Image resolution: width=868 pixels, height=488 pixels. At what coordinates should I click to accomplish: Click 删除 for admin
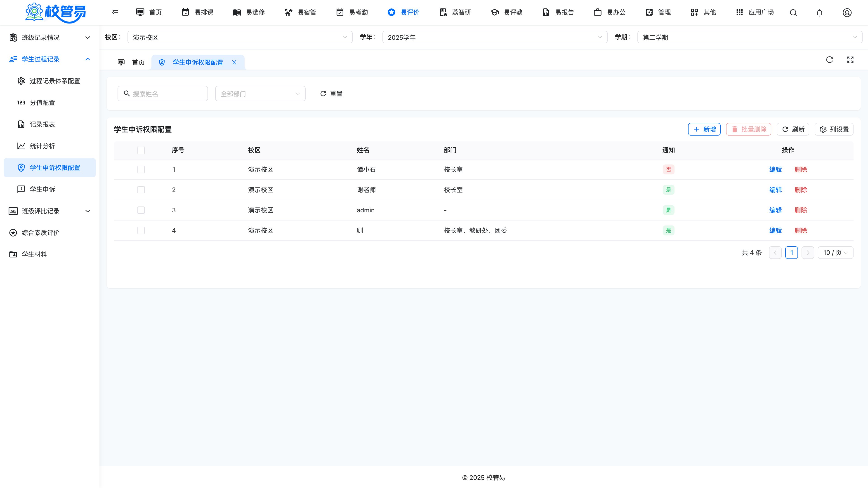tap(801, 210)
